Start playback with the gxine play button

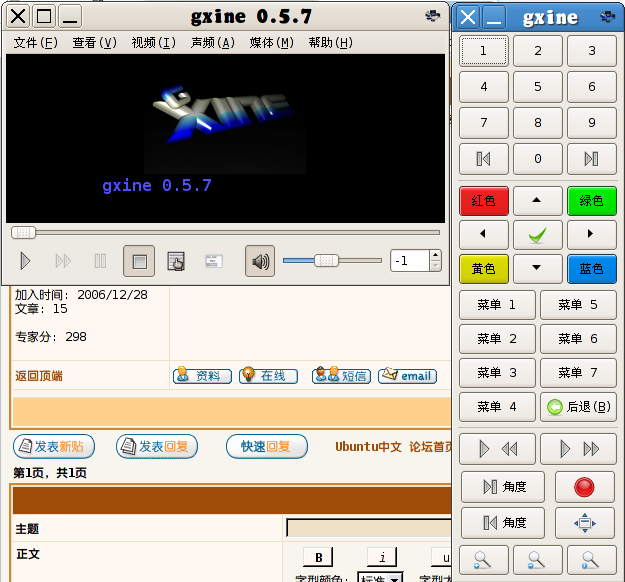[25, 262]
